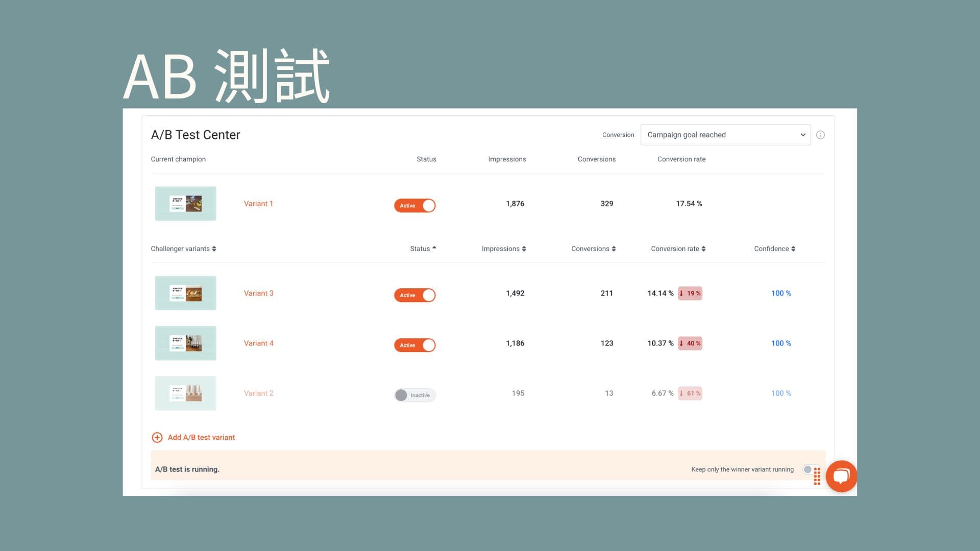Screen dimensions: 980x551
Task: Sort by Impressions using its sort arrows
Action: 523,248
